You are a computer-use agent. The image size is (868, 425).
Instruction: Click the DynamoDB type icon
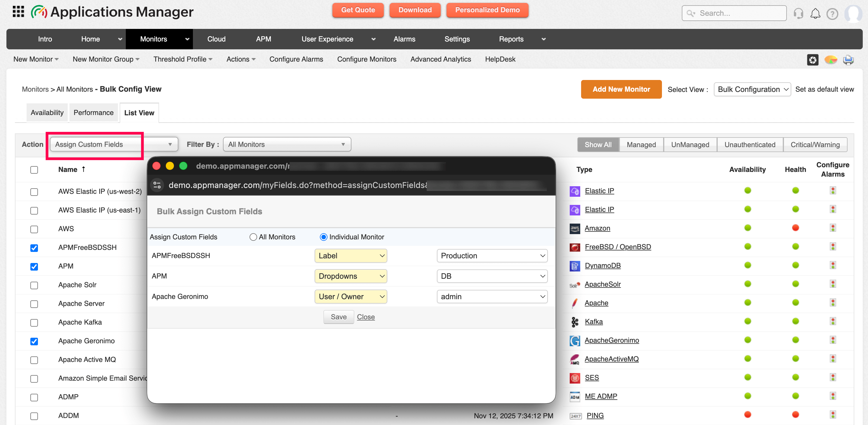(574, 266)
